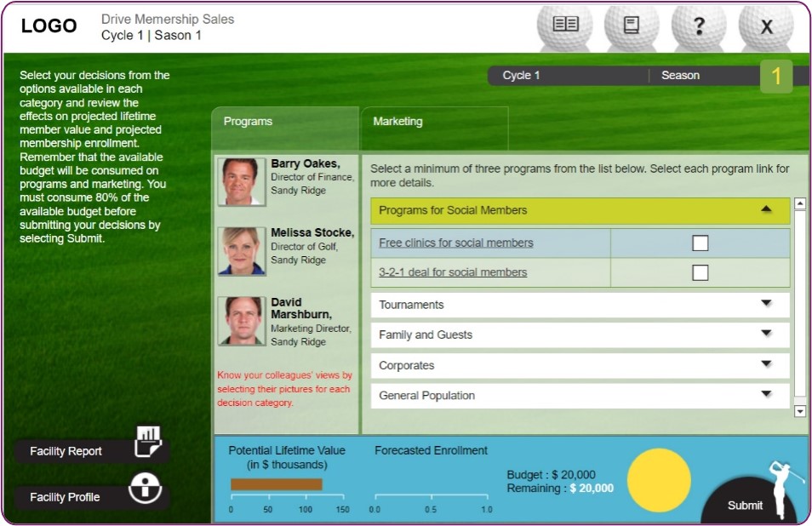Screen dimensions: 812x526
Task: Select Barry Oakes' picture
Action: pos(242,182)
